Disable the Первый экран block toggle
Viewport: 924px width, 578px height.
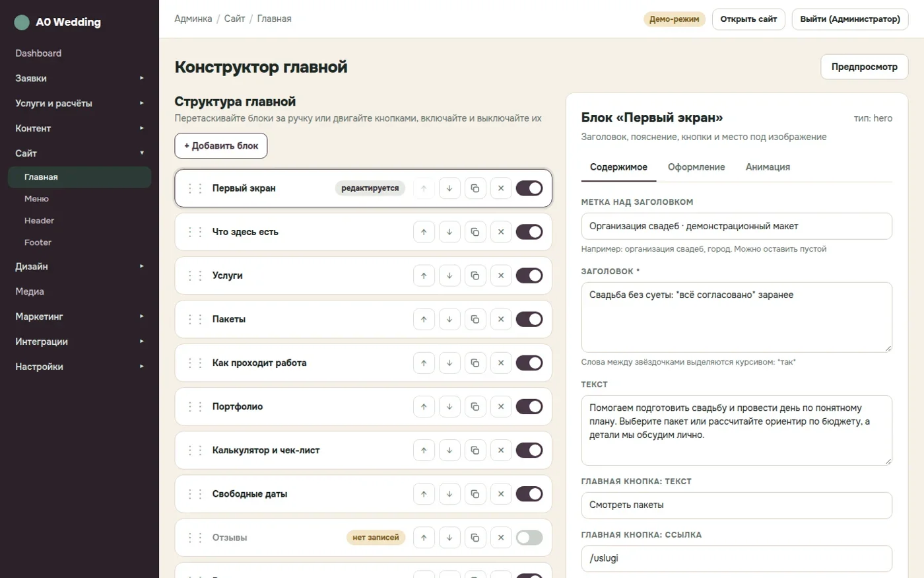pos(529,188)
